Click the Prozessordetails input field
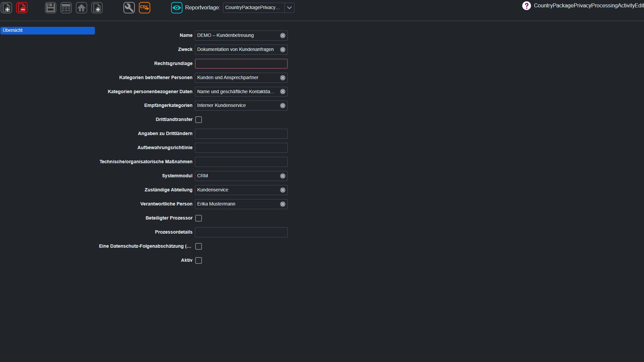This screenshot has height=362, width=644. [241, 232]
